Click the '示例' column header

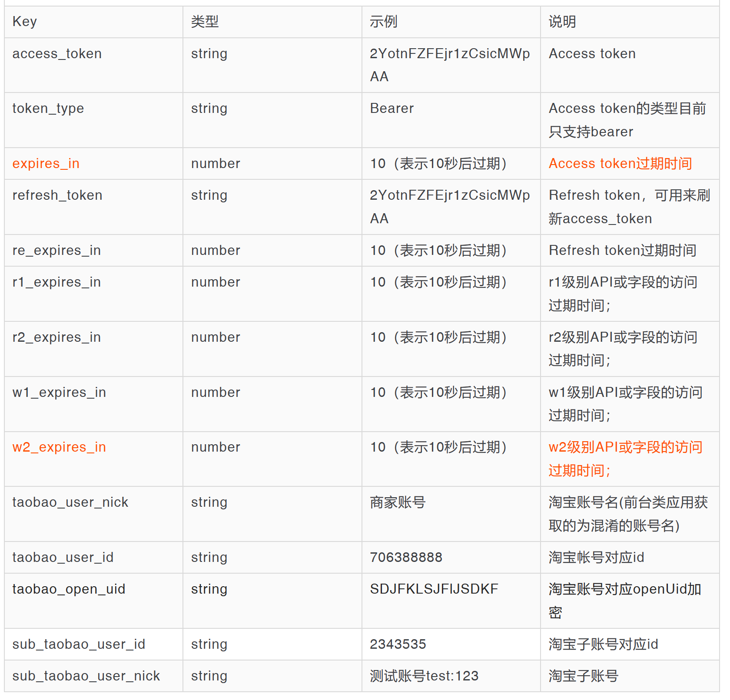coord(451,22)
